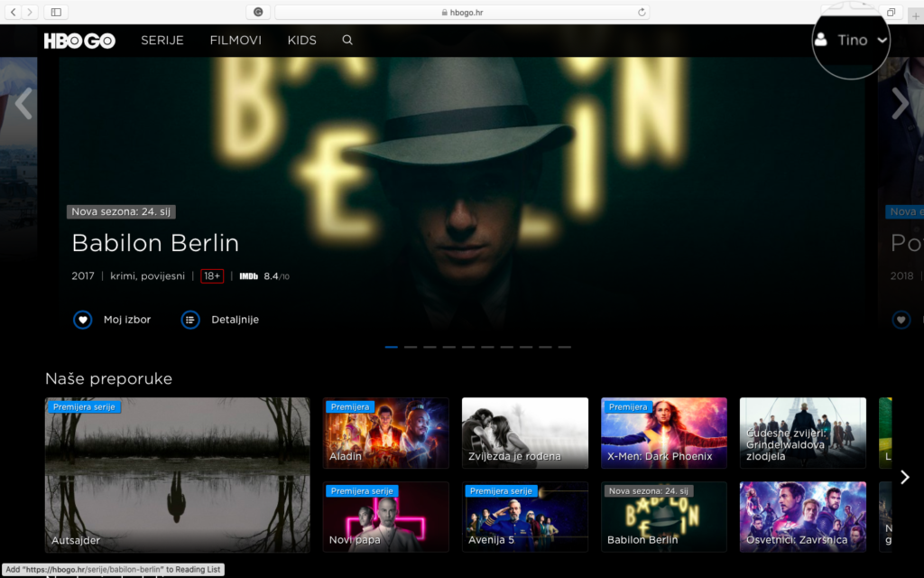924x578 pixels.
Task: Click the HBO GO logo
Action: tap(79, 41)
